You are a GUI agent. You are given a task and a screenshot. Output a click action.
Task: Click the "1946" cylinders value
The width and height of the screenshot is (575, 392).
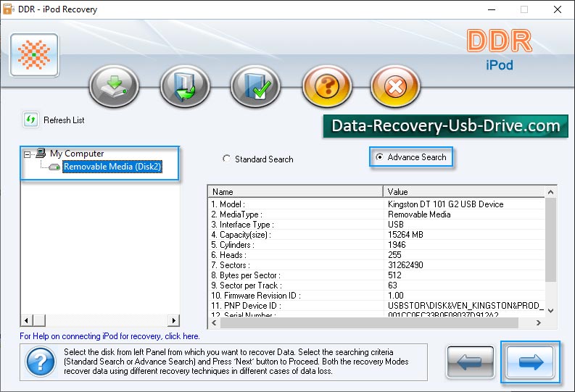click(x=397, y=245)
